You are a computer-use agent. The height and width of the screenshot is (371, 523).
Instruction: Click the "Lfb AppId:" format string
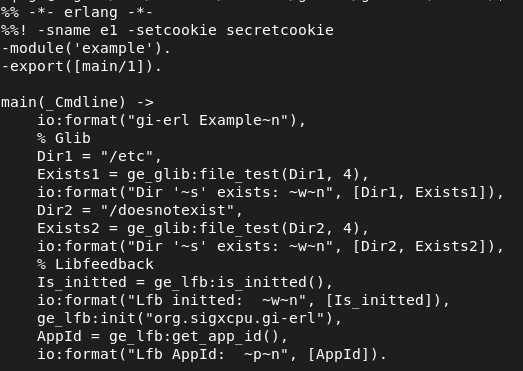click(208, 355)
